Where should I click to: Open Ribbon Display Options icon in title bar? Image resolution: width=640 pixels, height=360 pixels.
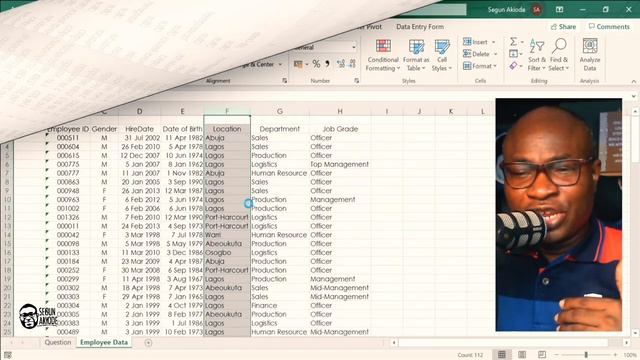[x=559, y=9]
